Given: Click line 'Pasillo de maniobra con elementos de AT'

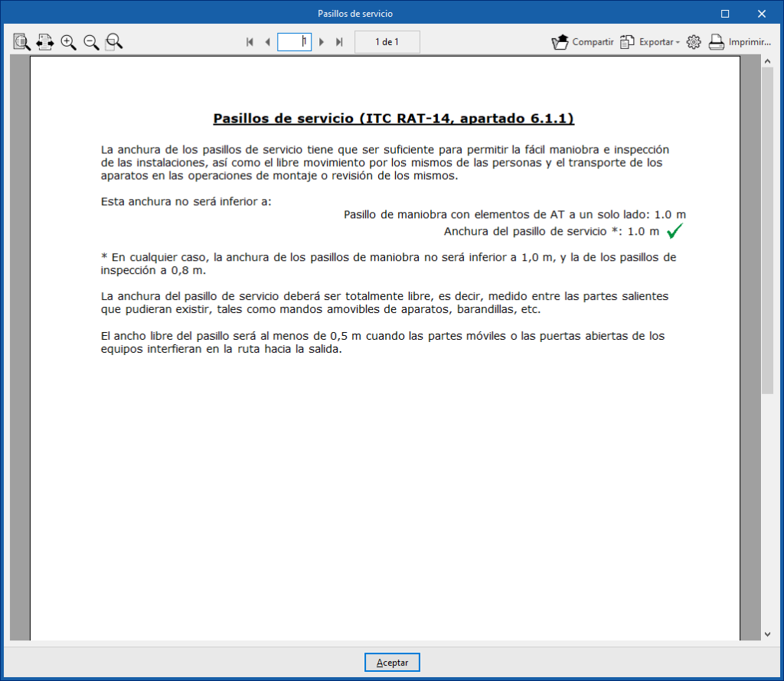Looking at the screenshot, I should pos(514,215).
